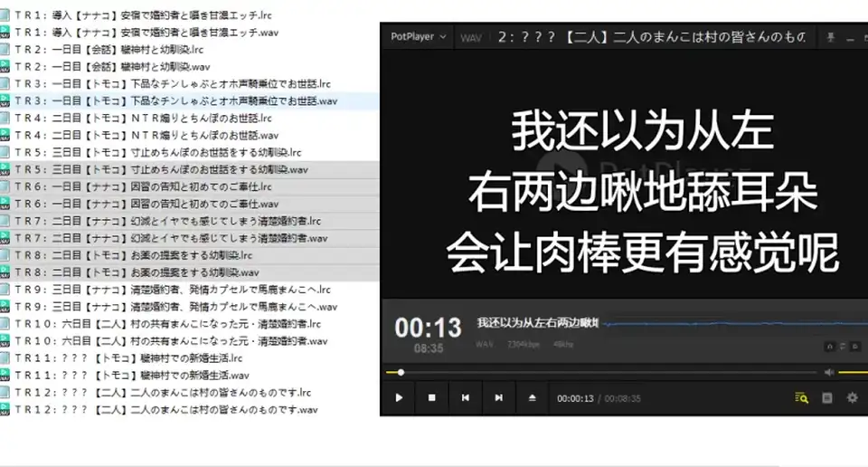The width and height of the screenshot is (868, 467).
Task: Pin PotPlayer window always on top
Action: (830, 38)
